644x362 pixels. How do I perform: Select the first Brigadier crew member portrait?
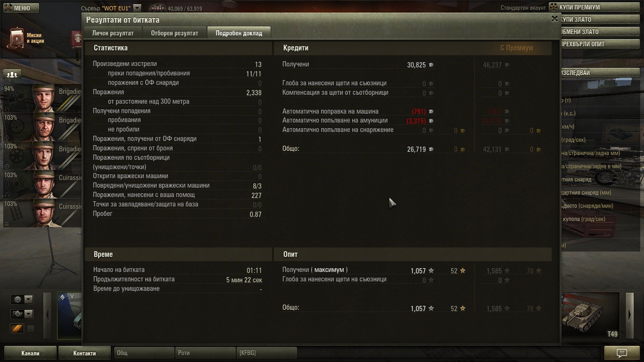(44, 98)
